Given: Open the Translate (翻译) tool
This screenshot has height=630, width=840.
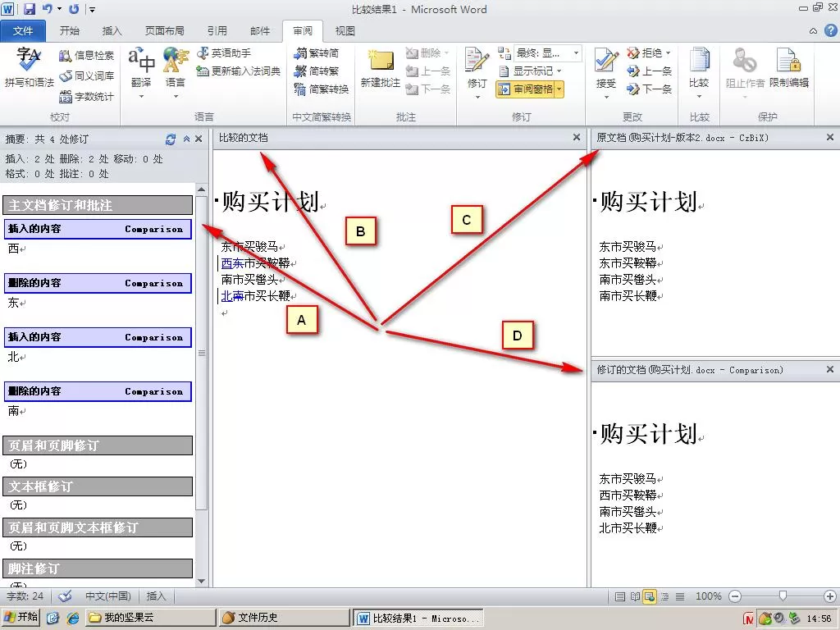Looking at the screenshot, I should coord(141,67).
